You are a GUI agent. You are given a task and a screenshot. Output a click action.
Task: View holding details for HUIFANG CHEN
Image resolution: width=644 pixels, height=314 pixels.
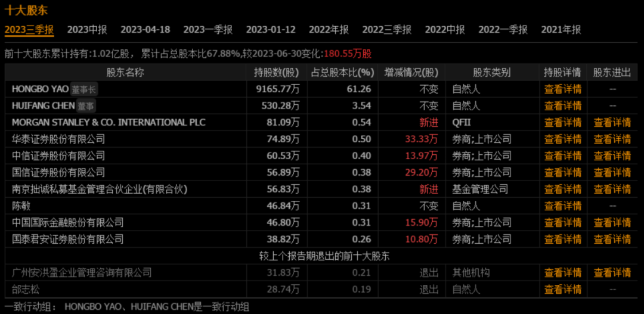coord(563,106)
